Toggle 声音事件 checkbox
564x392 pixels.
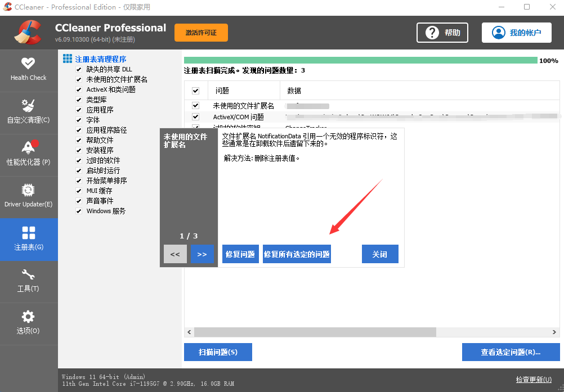pos(79,201)
